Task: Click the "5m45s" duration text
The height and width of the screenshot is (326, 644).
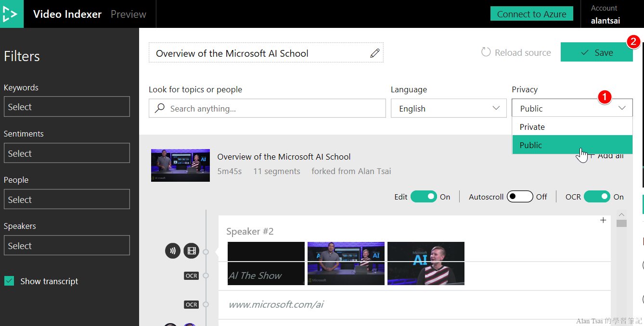Action: pos(230,171)
